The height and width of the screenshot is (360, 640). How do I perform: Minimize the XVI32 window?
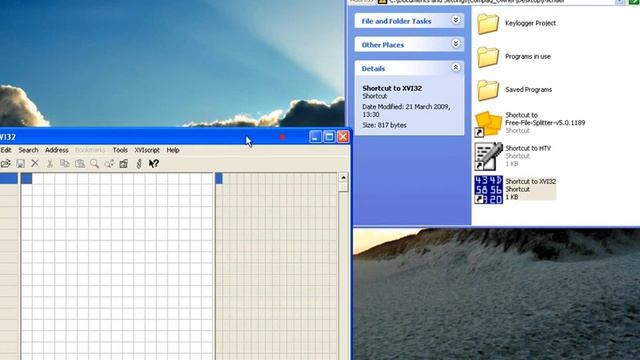[315, 137]
